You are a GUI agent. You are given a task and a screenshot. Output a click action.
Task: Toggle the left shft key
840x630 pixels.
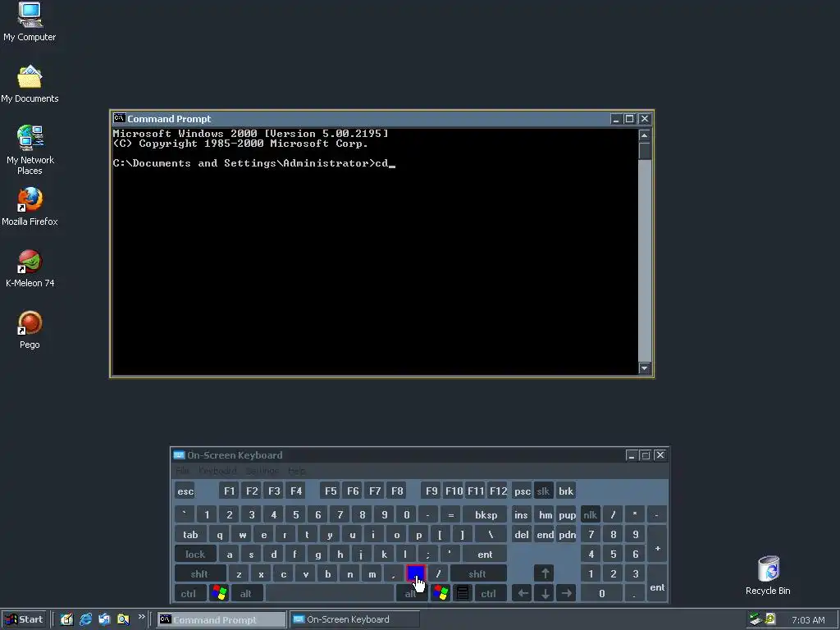(200, 573)
